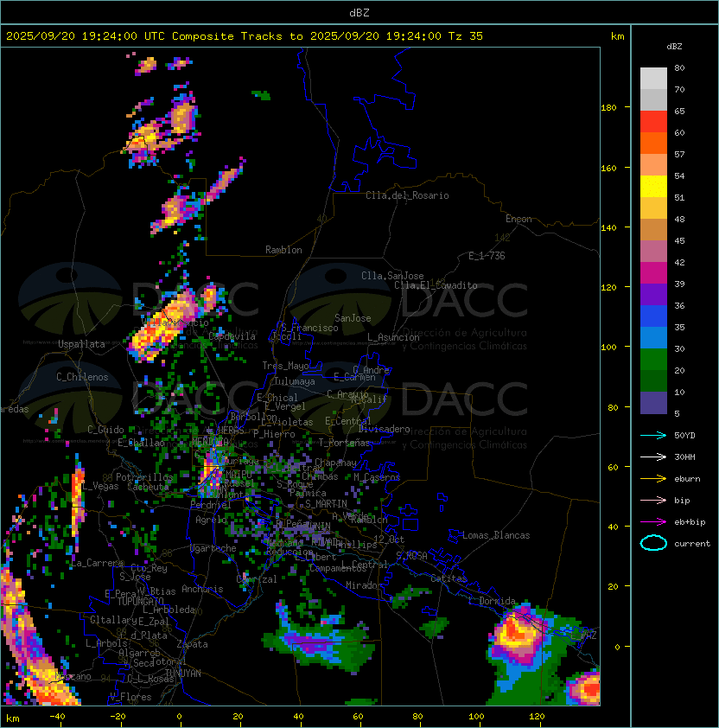This screenshot has width=719, height=728.
Task: Click the pink bip arrow in legend
Action: click(653, 500)
